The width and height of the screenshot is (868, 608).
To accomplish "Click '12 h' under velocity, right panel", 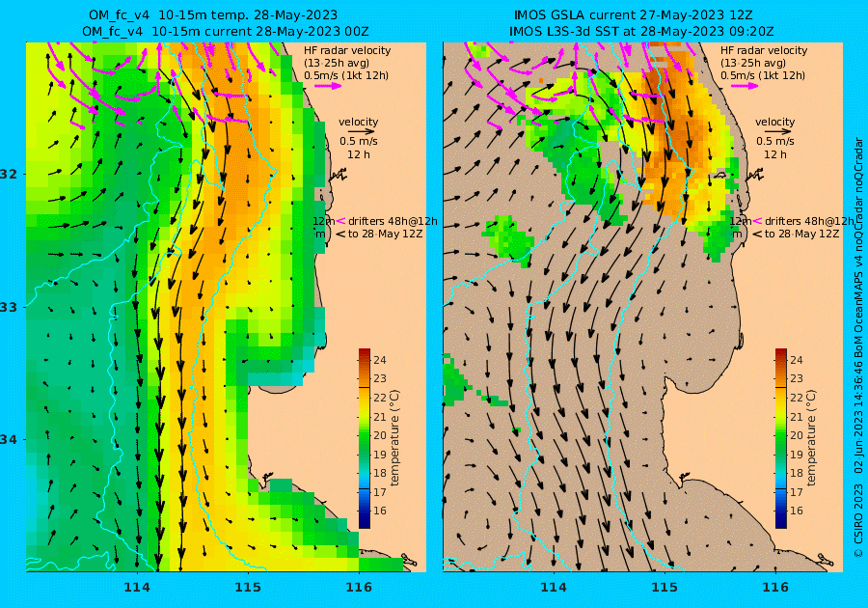I will [774, 154].
